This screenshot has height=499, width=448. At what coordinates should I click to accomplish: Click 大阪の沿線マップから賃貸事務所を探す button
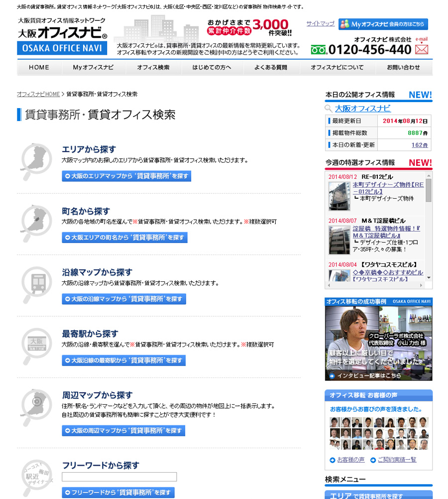124,299
